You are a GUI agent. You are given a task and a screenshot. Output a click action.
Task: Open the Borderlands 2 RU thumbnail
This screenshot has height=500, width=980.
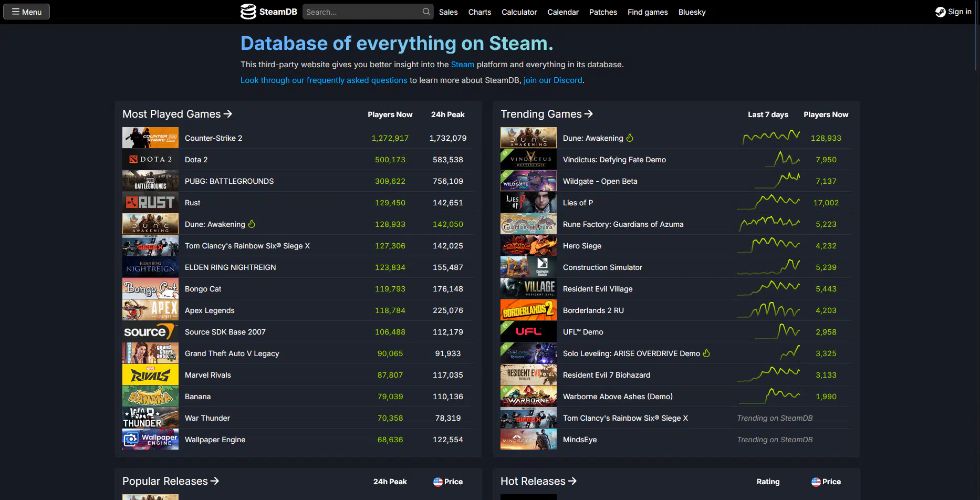[528, 310]
